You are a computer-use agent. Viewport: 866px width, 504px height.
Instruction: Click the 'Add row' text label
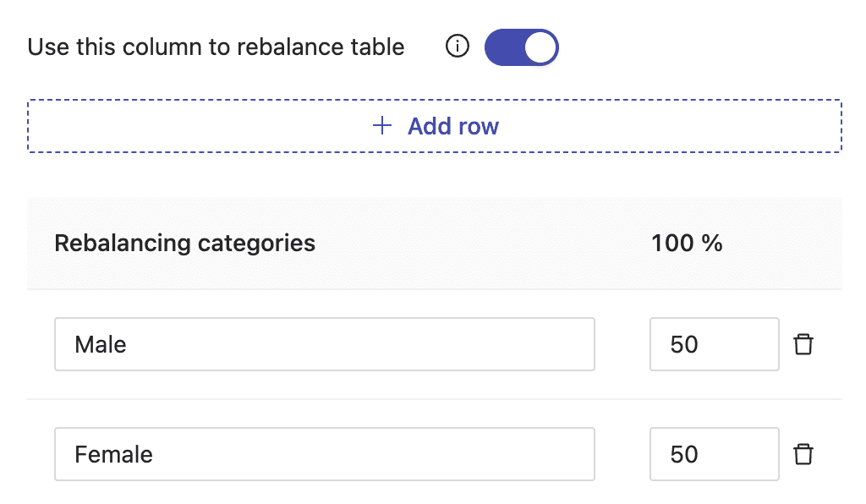click(453, 126)
